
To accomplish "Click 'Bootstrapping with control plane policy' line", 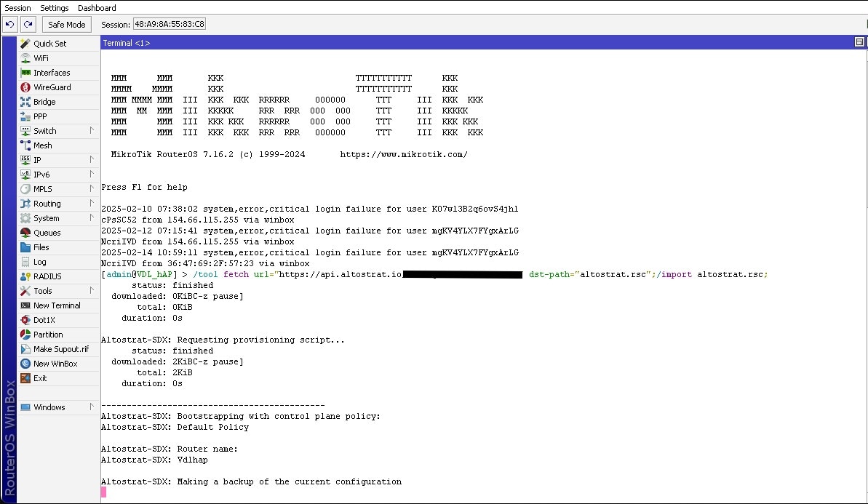I will (241, 416).
